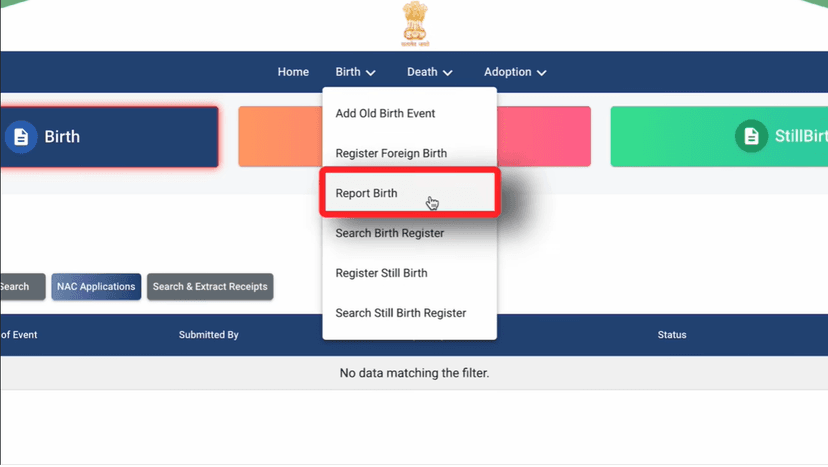Click the Status column header
Image resolution: width=828 pixels, height=467 pixels.
(672, 335)
